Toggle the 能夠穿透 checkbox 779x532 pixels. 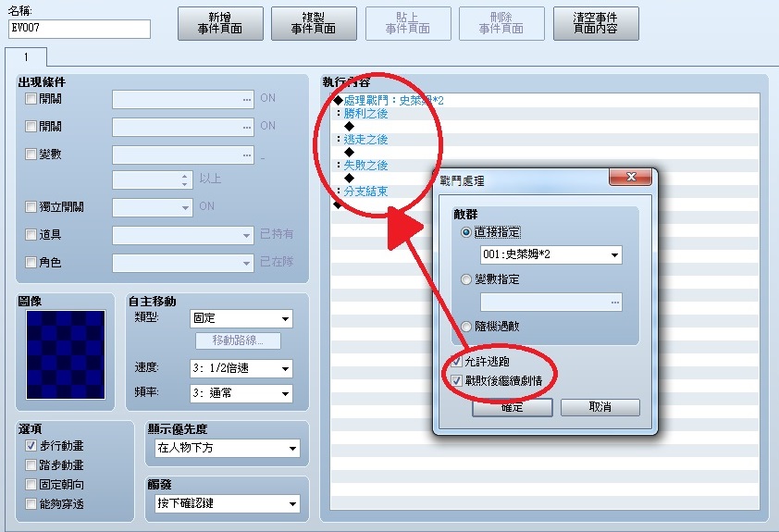[31, 503]
